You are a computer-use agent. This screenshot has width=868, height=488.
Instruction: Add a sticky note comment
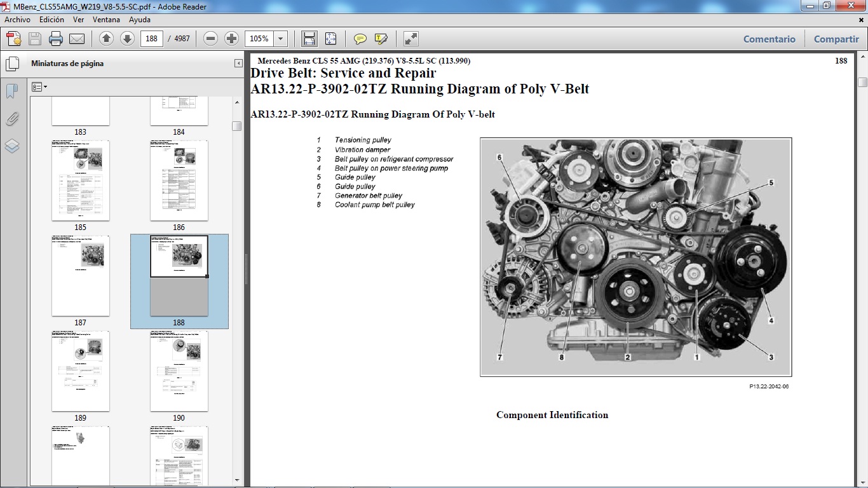click(x=360, y=38)
